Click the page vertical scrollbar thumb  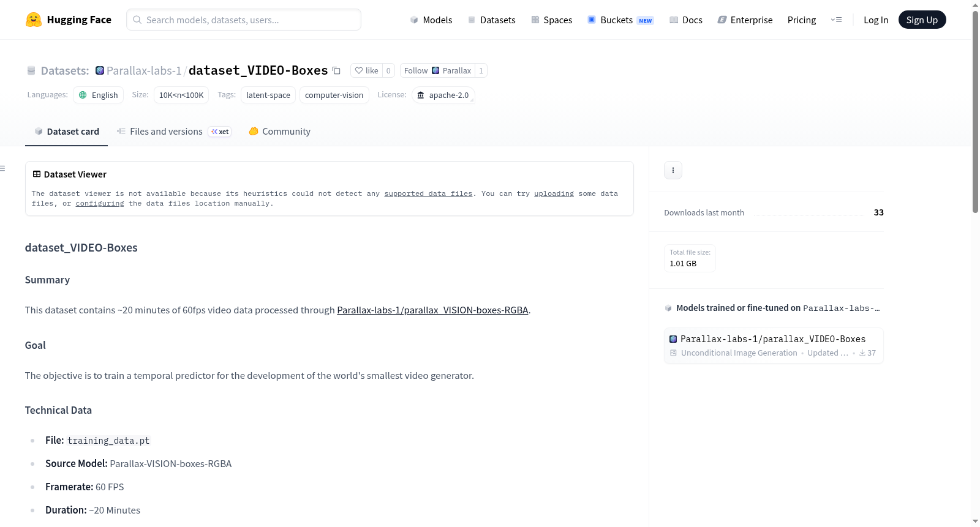975,111
